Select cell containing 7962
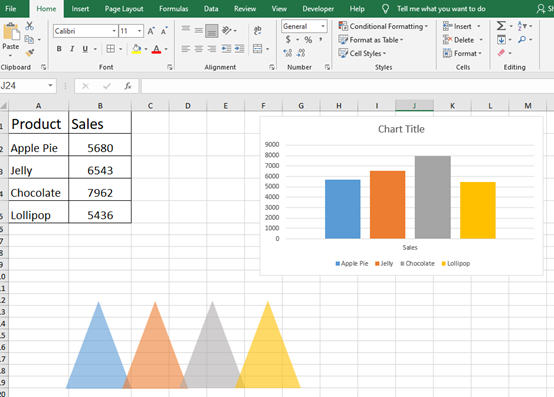554x397 pixels. click(x=100, y=190)
